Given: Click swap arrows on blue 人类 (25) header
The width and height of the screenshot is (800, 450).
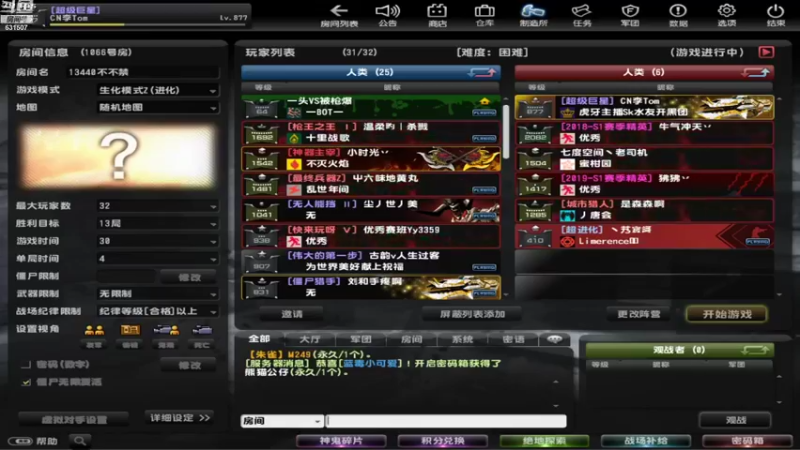Looking at the screenshot, I should click(482, 72).
